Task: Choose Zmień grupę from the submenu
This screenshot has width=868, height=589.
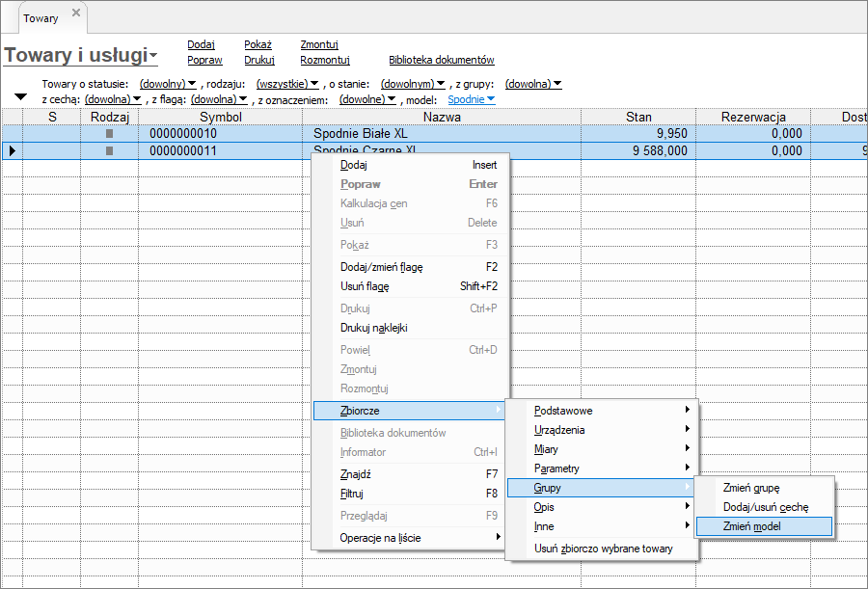Action: (751, 488)
